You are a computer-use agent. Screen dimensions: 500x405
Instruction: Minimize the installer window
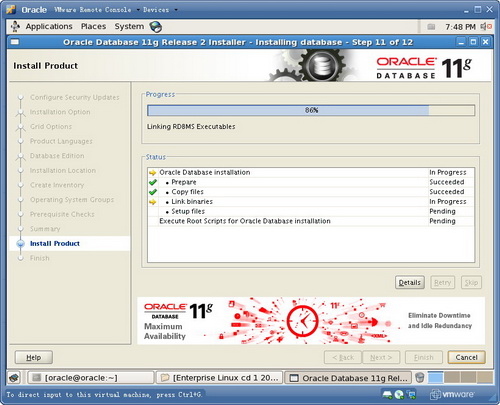[461, 42]
